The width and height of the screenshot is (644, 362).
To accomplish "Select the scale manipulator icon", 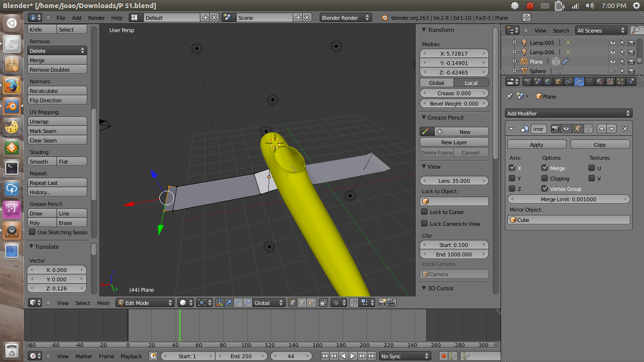I will point(248,303).
